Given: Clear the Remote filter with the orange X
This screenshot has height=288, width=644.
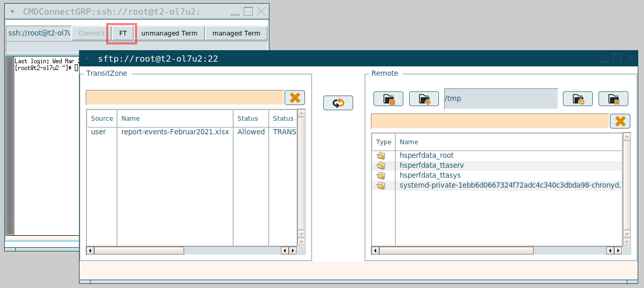Looking at the screenshot, I should tap(620, 121).
